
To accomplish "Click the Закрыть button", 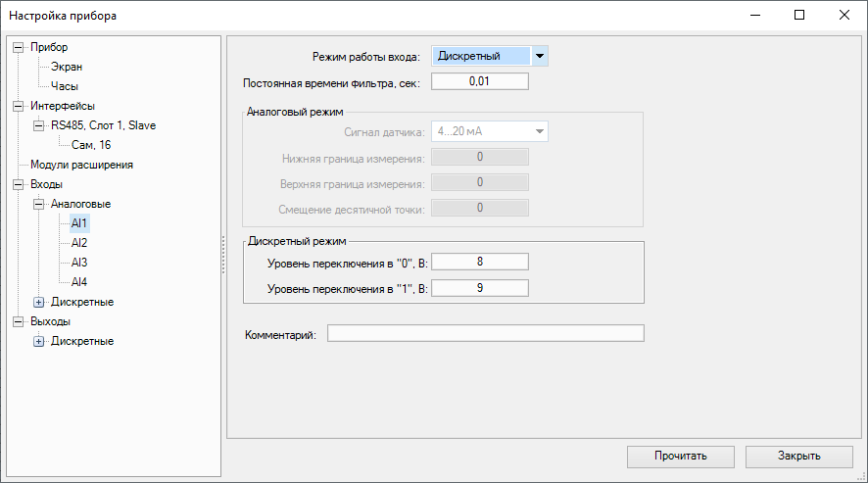I will coord(799,456).
